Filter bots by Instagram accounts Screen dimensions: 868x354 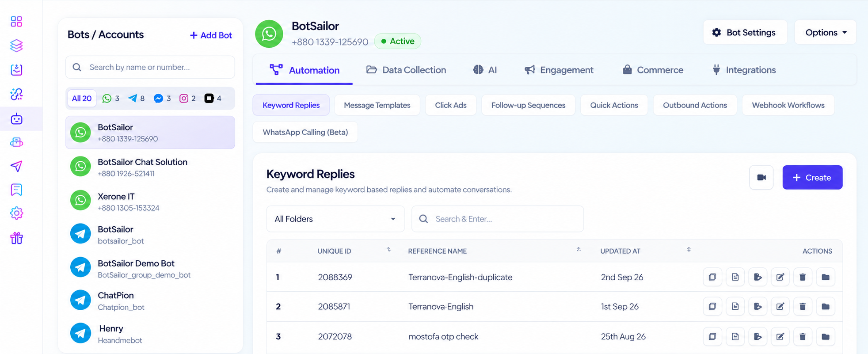[x=187, y=99]
